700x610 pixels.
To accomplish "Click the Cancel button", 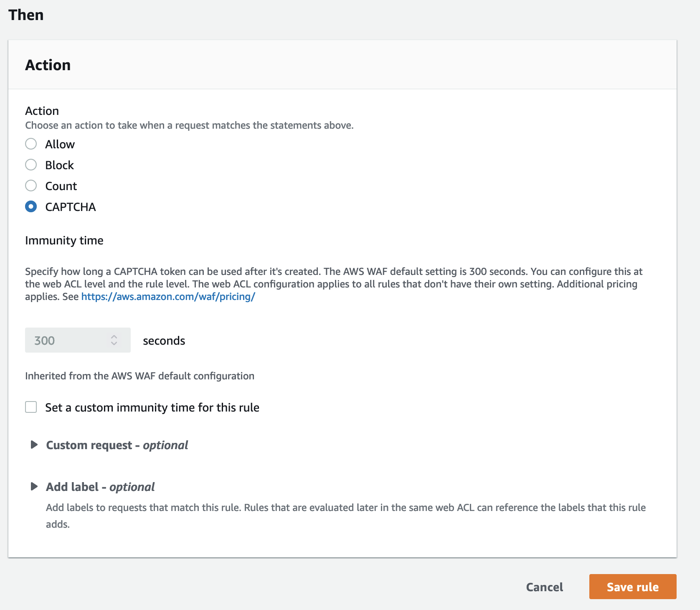I will coord(544,587).
